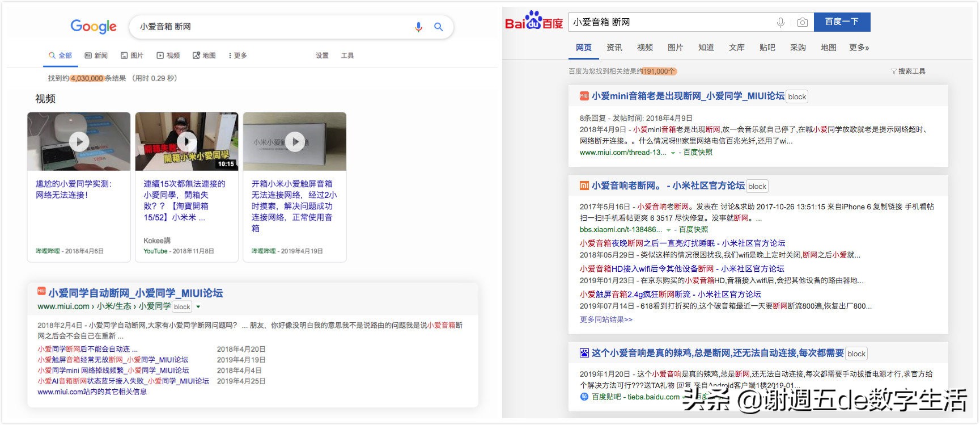980x425 pixels.
Task: Play the 小米小爱触屏音箱 video thumbnail
Action: point(295,141)
